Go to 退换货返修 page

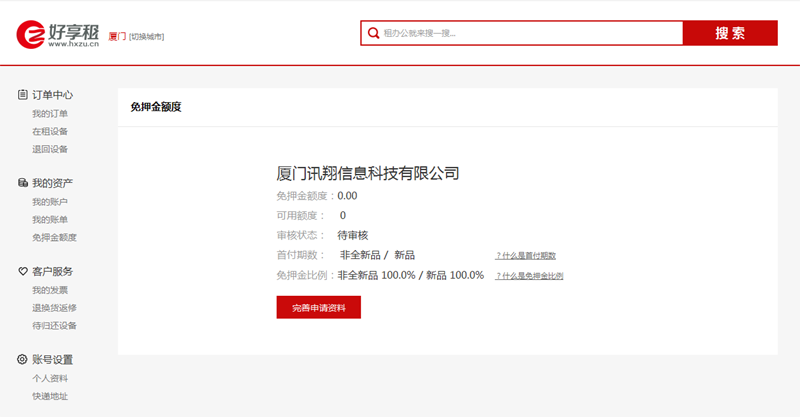55,308
